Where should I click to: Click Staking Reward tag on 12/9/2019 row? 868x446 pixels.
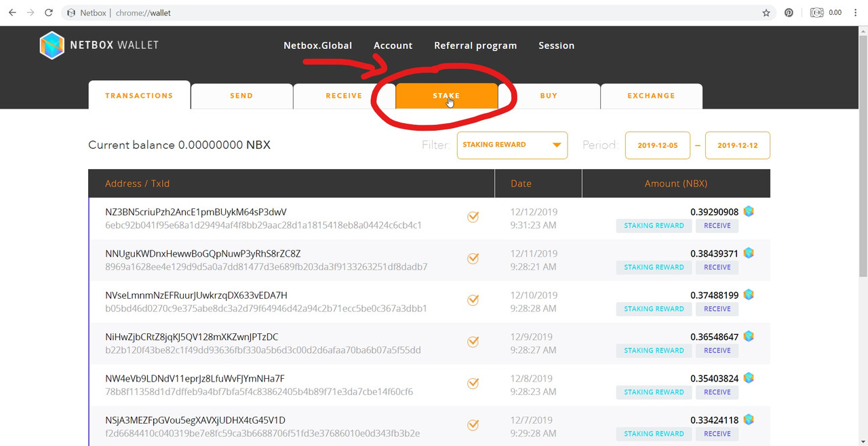(x=654, y=350)
